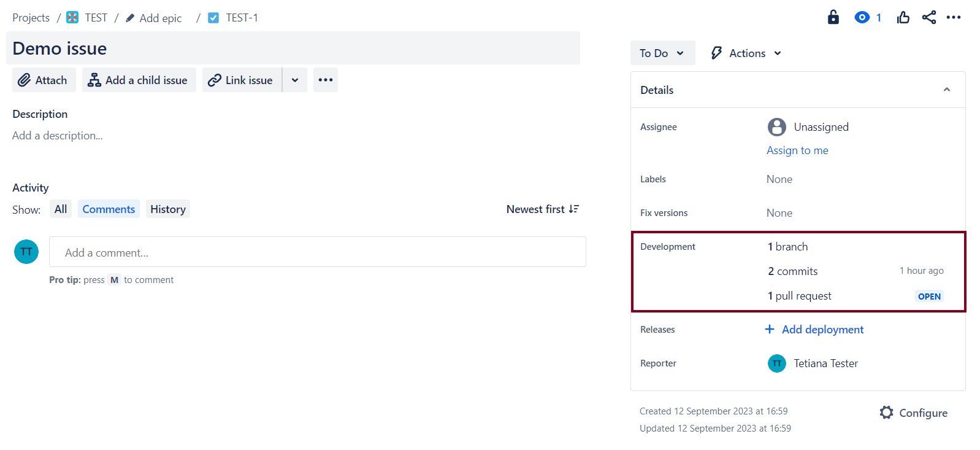
Task: Collapse the Details panel
Action: (946, 90)
